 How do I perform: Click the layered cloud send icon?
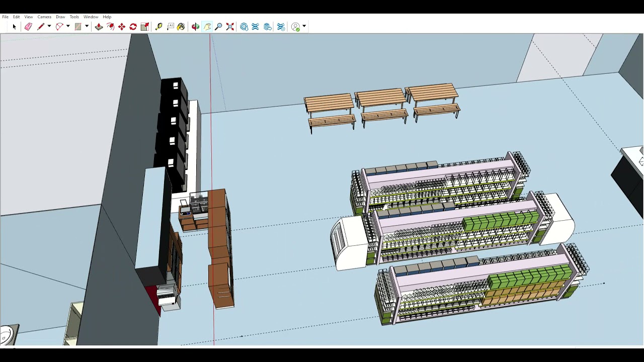[x=268, y=27]
